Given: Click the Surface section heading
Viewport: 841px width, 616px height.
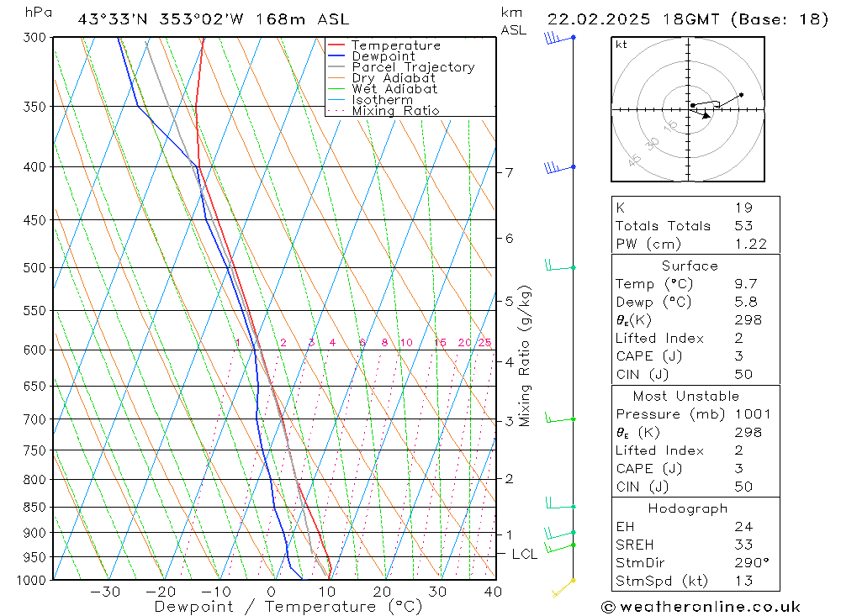Looking at the screenshot, I should [x=690, y=266].
